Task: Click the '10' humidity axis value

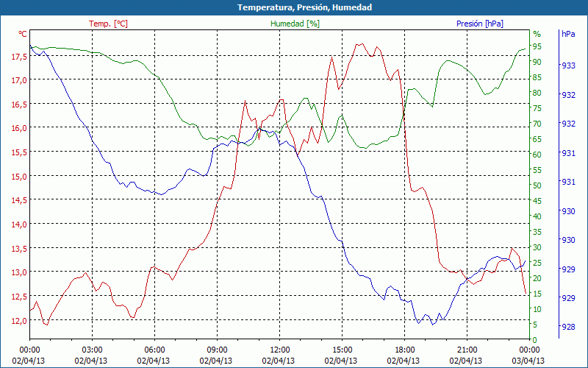Action: pos(537,309)
